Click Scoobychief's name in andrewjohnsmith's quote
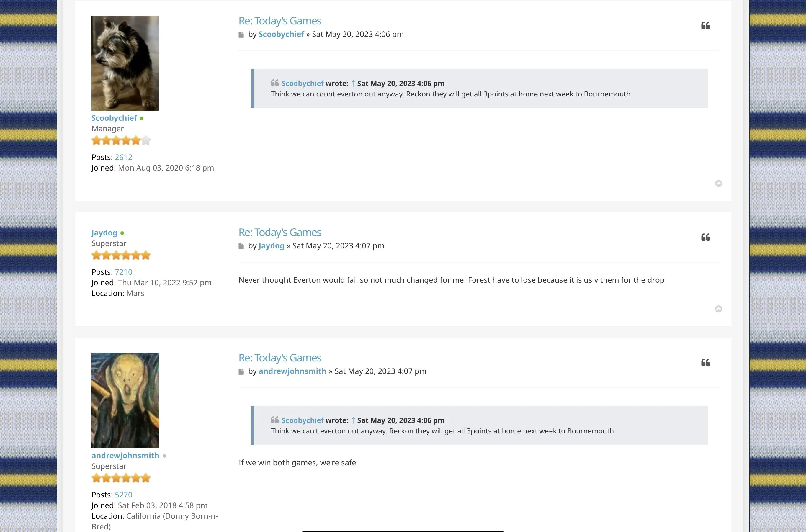The image size is (806, 532). coord(303,420)
